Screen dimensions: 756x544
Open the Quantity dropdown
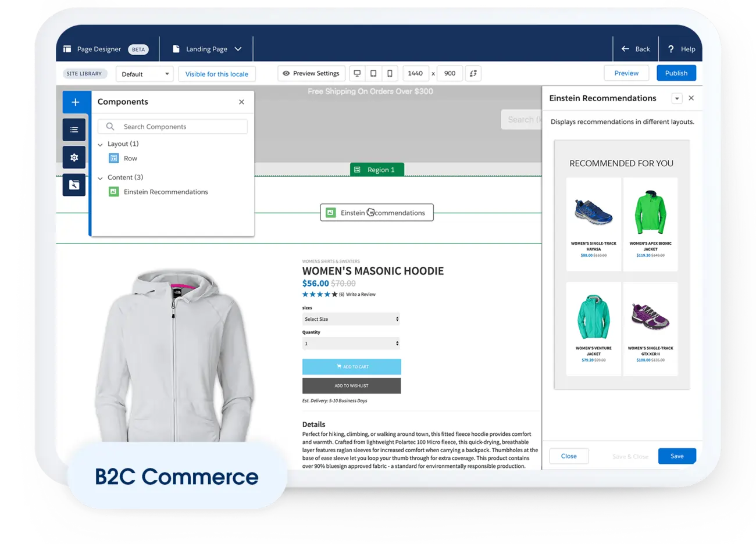coord(351,343)
